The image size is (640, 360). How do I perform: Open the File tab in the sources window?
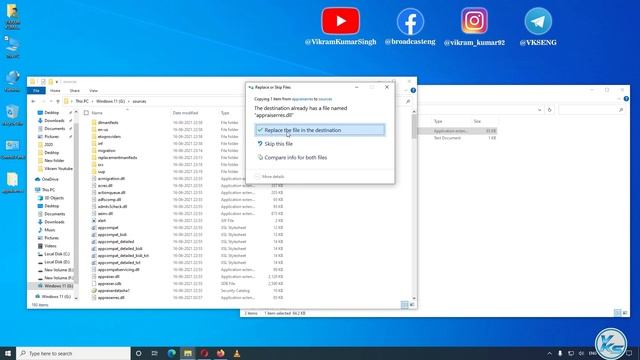36,91
